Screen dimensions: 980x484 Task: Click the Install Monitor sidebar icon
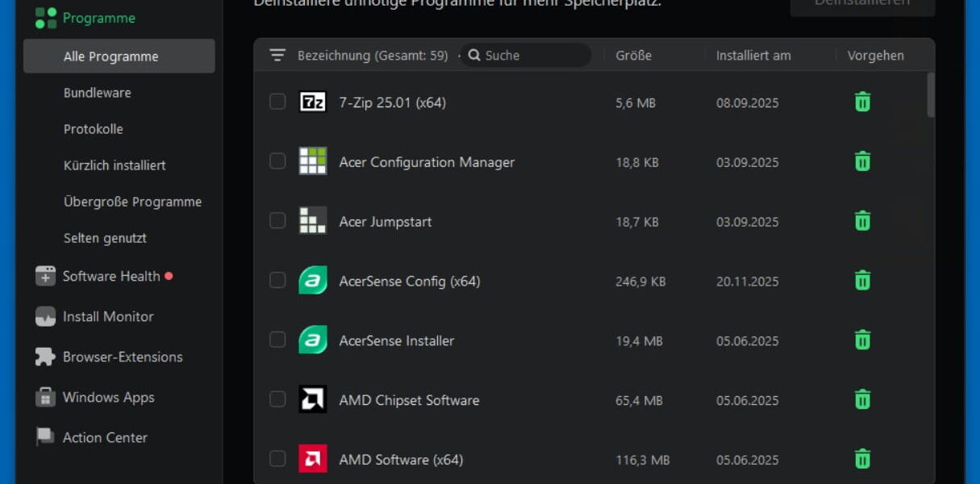point(45,316)
